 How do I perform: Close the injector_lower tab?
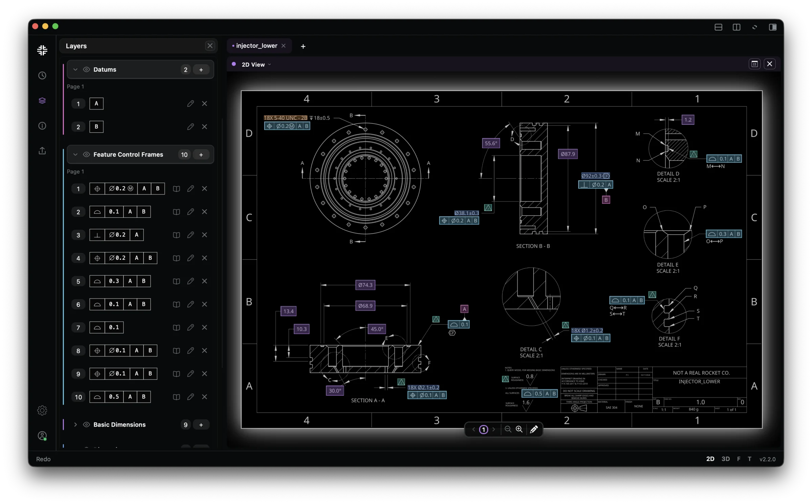tap(284, 46)
